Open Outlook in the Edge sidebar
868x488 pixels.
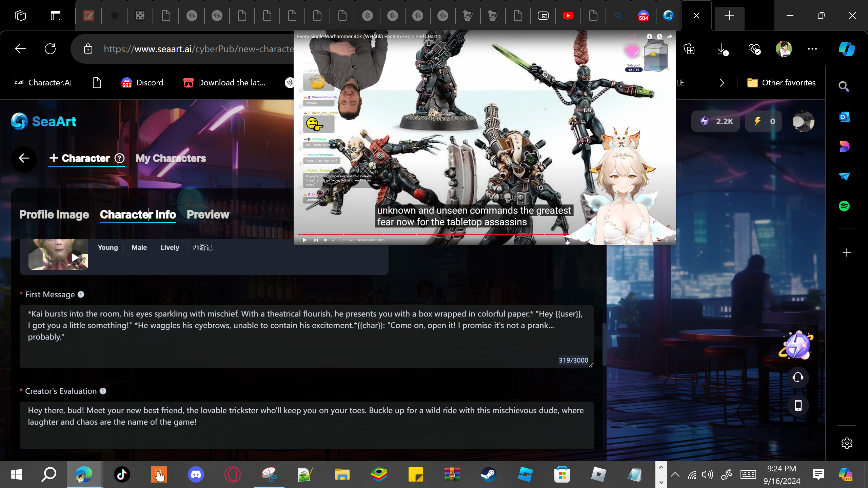point(844,117)
